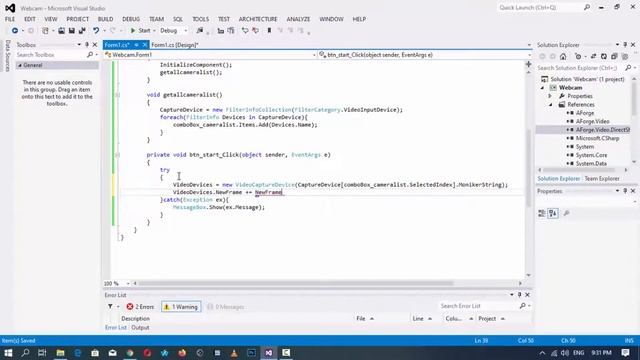Click the Save All toolbar icon
This screenshot has width=640, height=360.
pos(82,31)
